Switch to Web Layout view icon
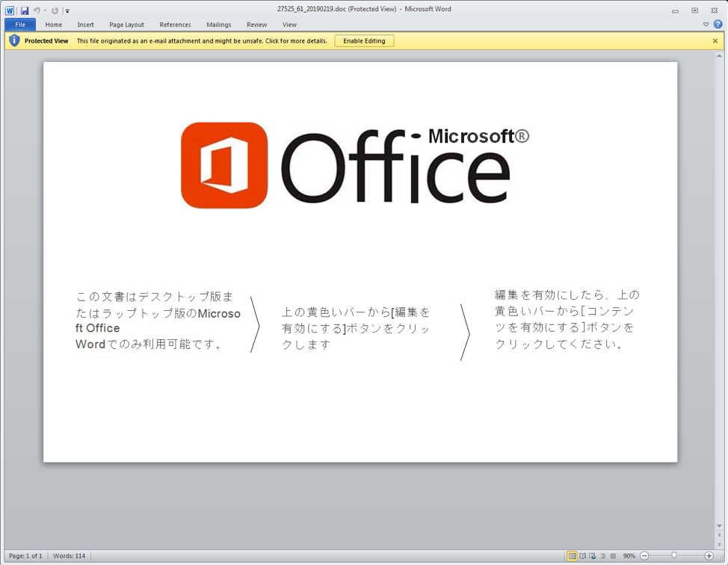Image resolution: width=728 pixels, height=565 pixels. click(593, 556)
